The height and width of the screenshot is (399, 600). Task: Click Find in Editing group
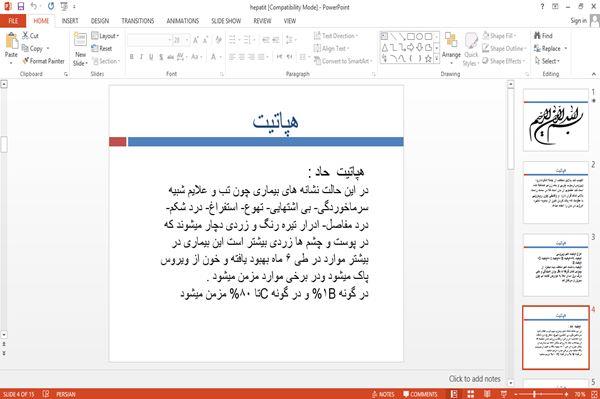(x=543, y=36)
